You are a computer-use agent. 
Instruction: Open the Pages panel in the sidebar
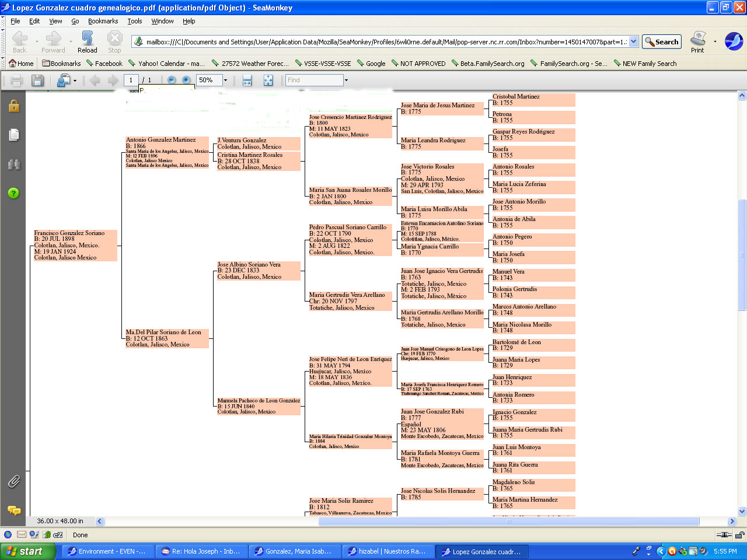tap(14, 135)
